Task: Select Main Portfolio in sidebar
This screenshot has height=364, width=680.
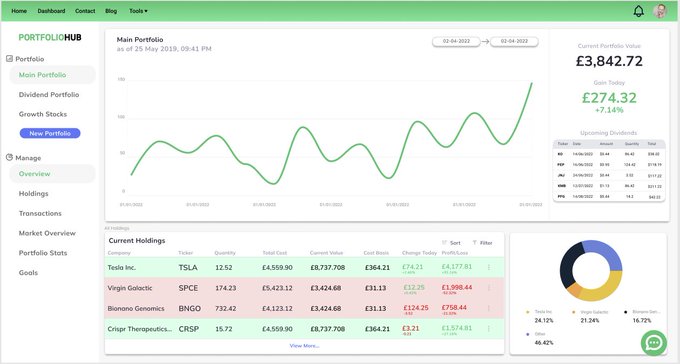Action: click(52, 75)
